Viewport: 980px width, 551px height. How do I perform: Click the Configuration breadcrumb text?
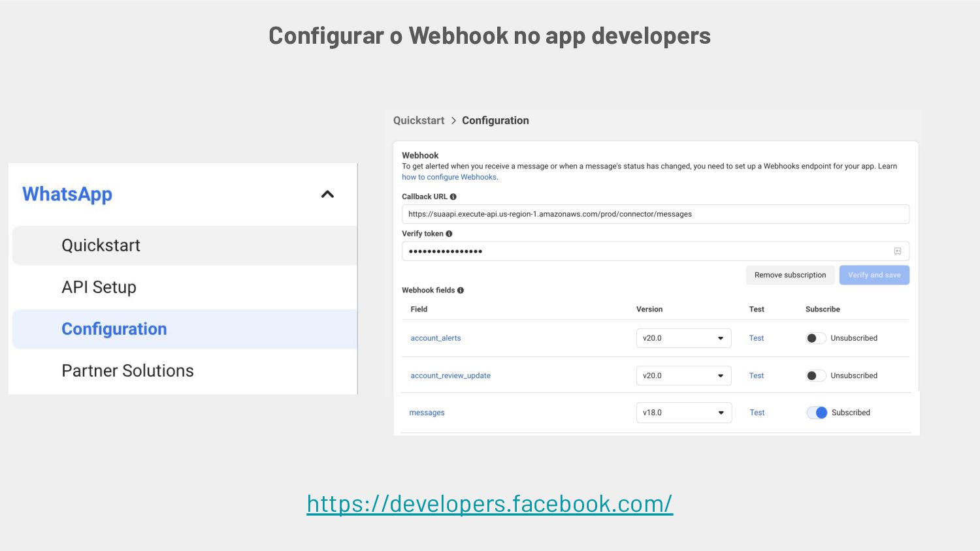(495, 121)
